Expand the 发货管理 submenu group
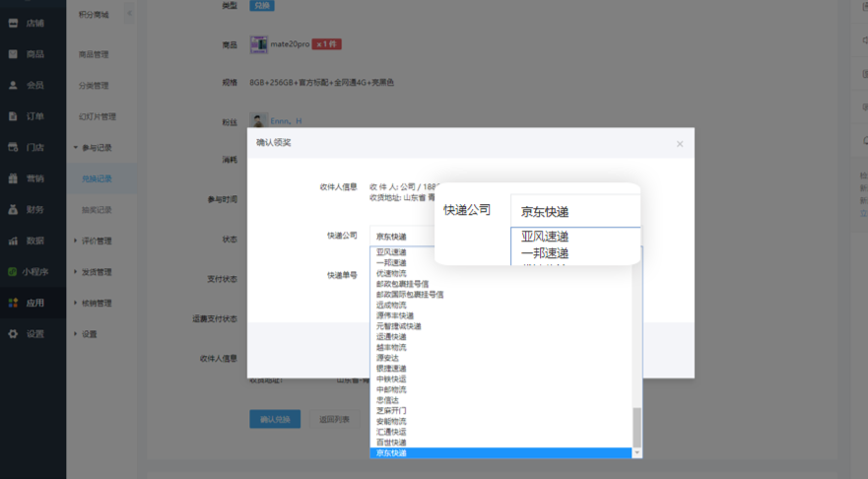868x479 pixels. click(76, 271)
